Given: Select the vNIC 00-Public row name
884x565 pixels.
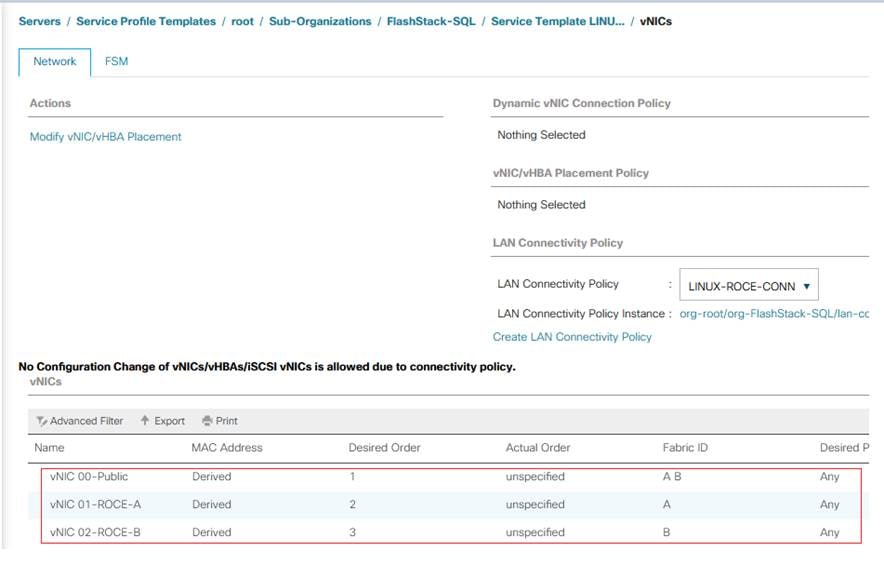Looking at the screenshot, I should click(x=89, y=476).
